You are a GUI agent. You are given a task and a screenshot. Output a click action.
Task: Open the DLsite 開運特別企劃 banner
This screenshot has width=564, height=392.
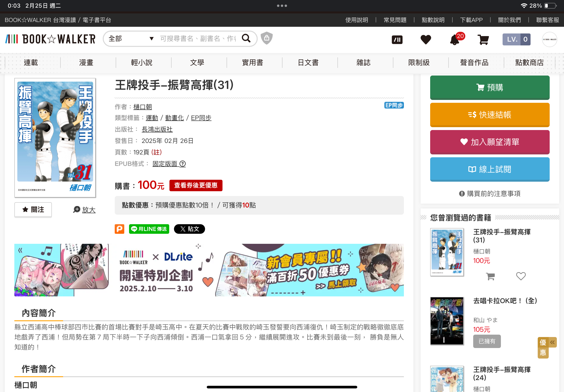tap(209, 270)
